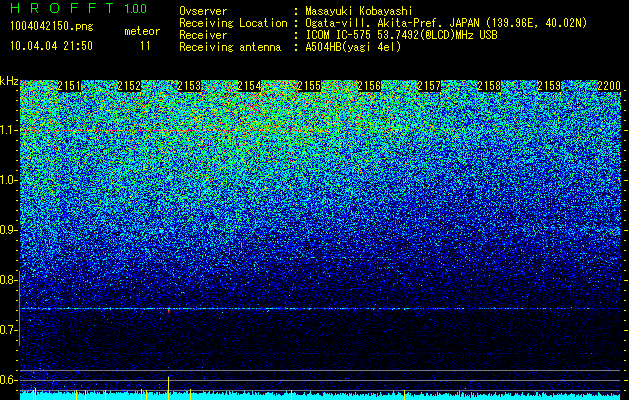This screenshot has width=629, height=400.
Task: Click the yellow meteor marker below 2155
Action: coord(292,395)
